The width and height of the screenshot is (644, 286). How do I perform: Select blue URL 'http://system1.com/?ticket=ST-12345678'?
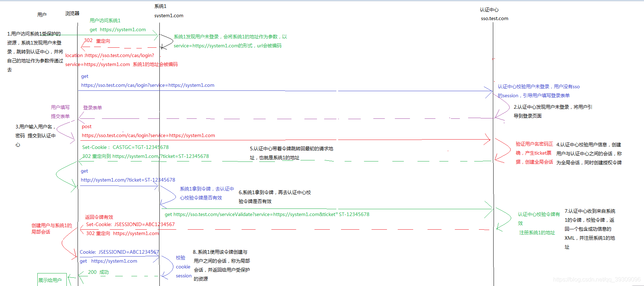point(128,180)
